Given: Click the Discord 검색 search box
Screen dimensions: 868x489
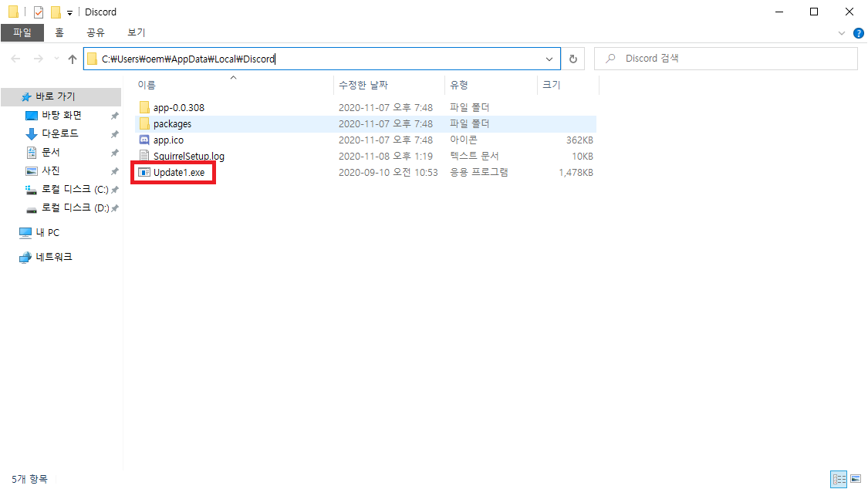Looking at the screenshot, I should point(726,59).
